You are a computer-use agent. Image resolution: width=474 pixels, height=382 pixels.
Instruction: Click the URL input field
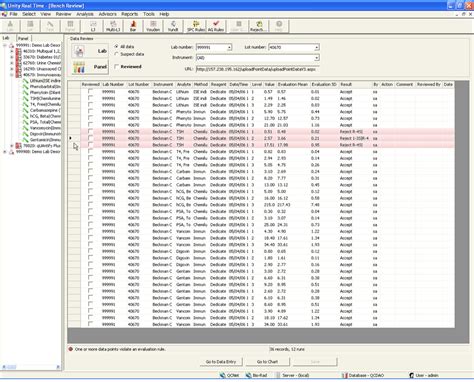coord(257,69)
